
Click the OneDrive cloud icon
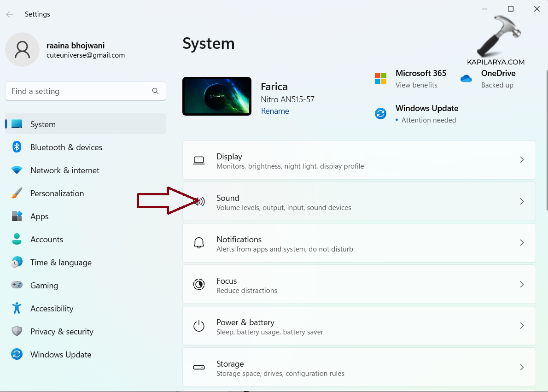466,79
